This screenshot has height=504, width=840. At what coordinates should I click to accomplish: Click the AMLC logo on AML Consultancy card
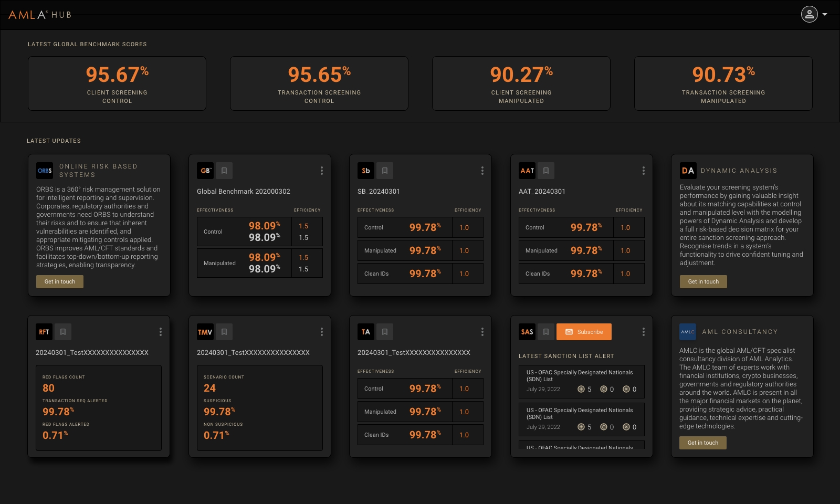(x=688, y=331)
